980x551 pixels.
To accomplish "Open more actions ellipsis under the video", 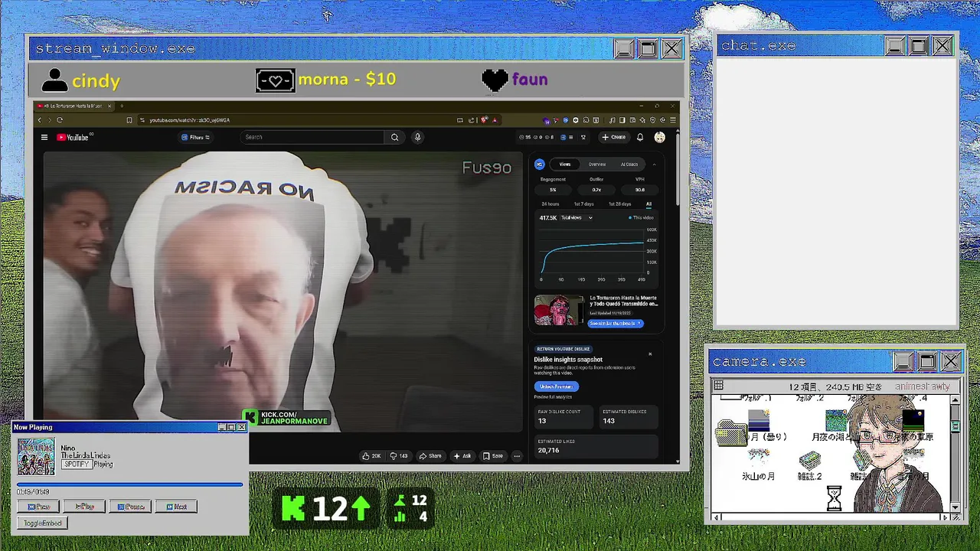I will click(517, 455).
